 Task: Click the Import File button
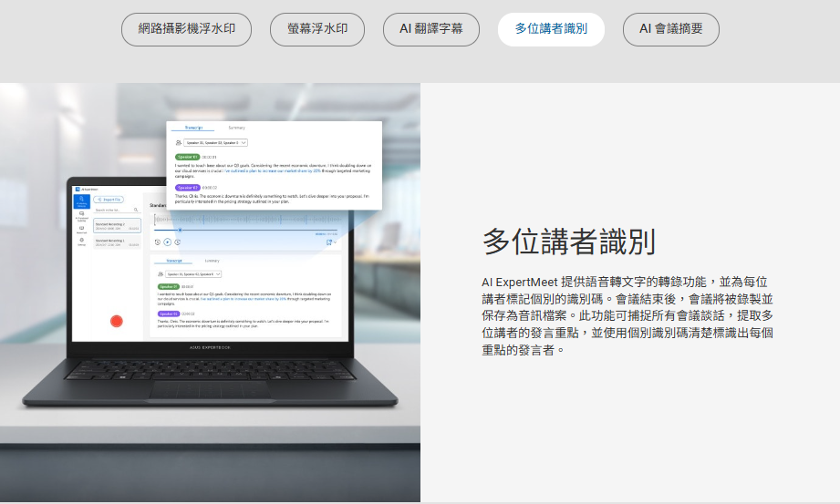pyautogui.click(x=110, y=199)
